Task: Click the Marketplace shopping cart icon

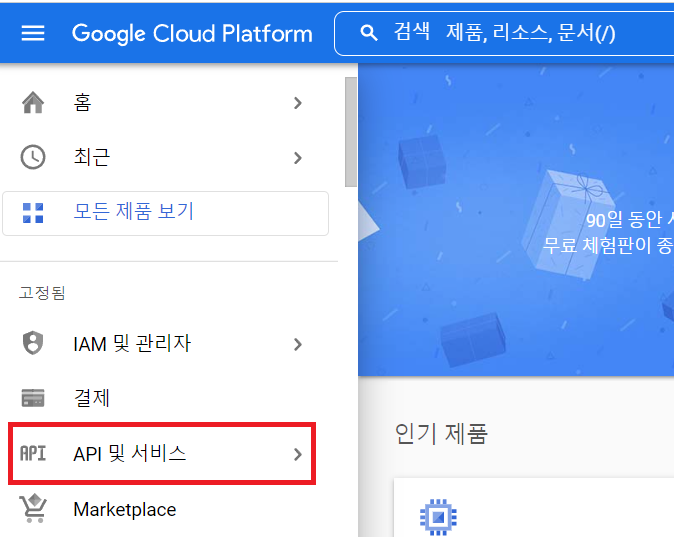Action: 33,509
